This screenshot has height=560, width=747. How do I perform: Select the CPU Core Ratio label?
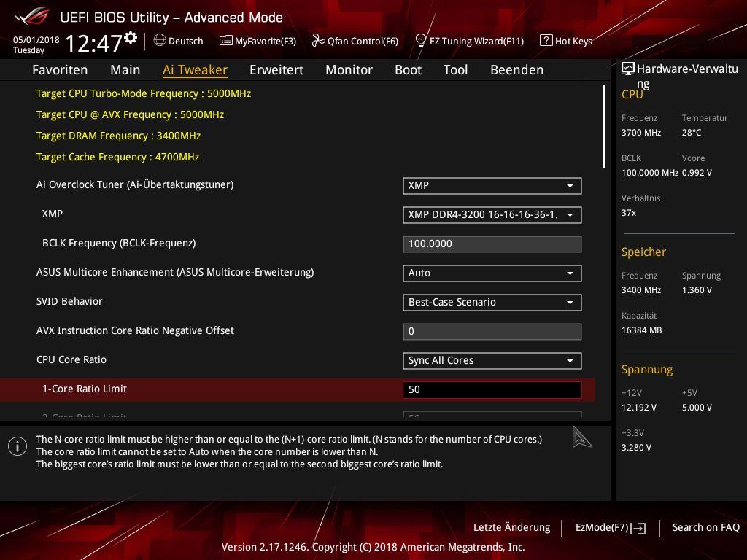71,359
